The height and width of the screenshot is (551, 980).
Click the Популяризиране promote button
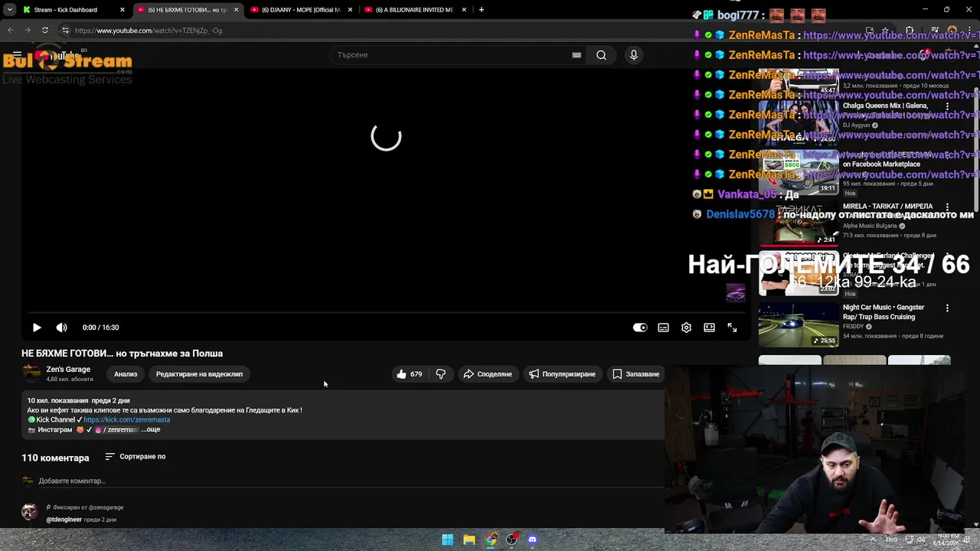click(562, 374)
